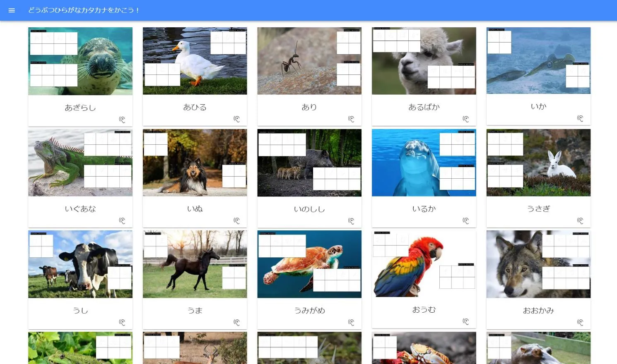Hear the word あるぱか spoken
The width and height of the screenshot is (617, 364).
pyautogui.click(x=466, y=119)
